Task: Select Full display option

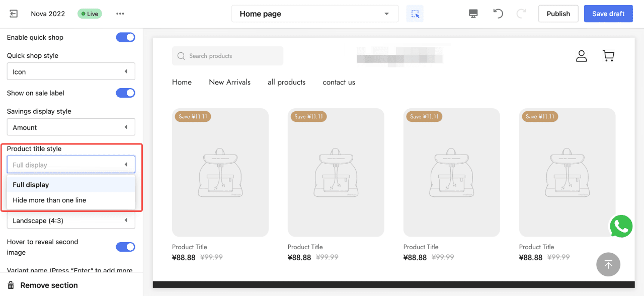Action: click(x=71, y=185)
